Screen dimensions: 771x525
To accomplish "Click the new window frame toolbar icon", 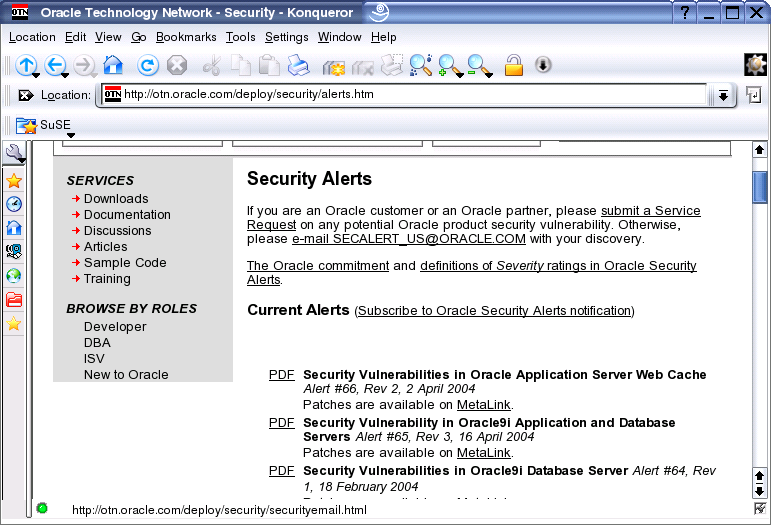I will pyautogui.click(x=334, y=67).
